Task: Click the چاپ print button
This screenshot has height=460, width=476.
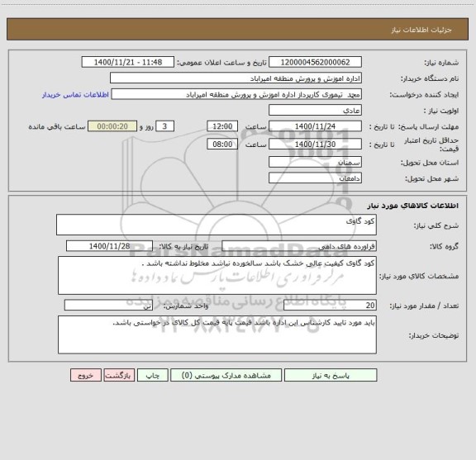Action: pyautogui.click(x=152, y=375)
